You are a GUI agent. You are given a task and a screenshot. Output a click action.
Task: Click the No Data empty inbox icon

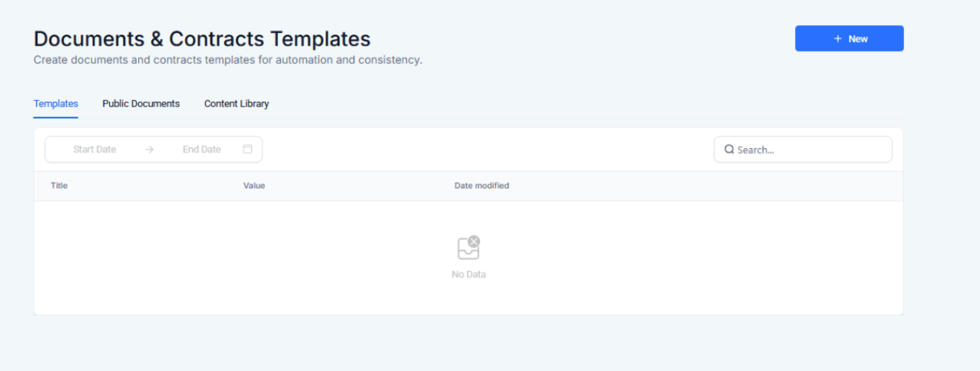coord(469,247)
